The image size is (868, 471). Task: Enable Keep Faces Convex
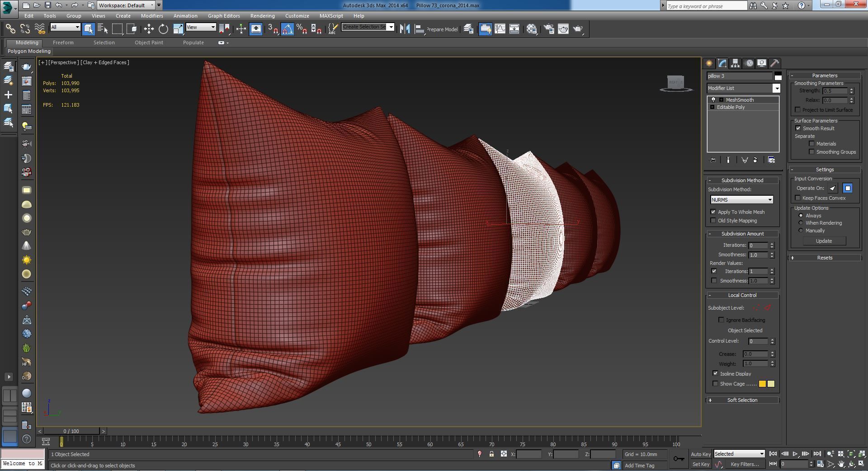(797, 198)
